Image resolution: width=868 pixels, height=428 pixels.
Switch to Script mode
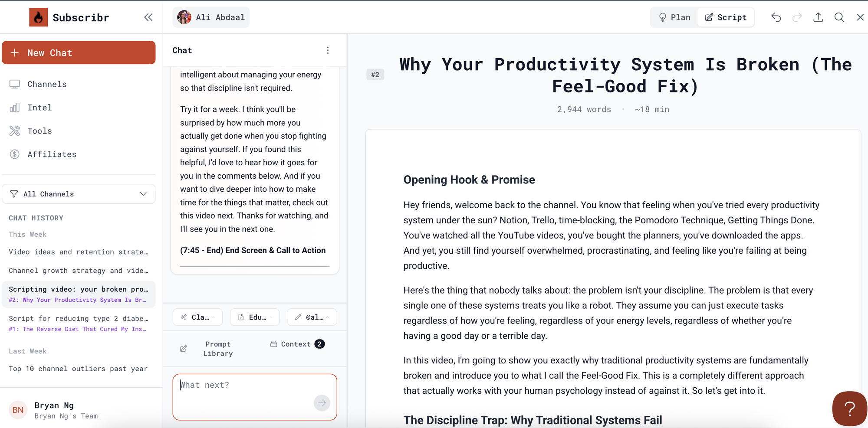point(726,17)
